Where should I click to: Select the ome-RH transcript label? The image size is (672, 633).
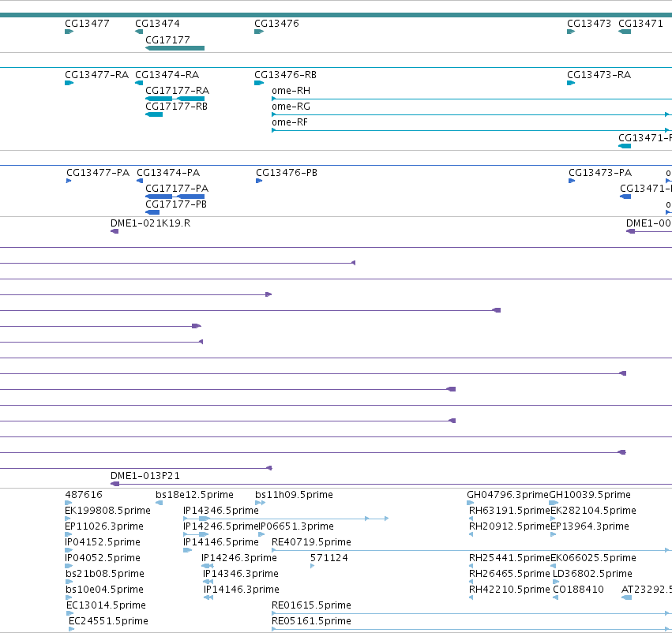click(291, 91)
